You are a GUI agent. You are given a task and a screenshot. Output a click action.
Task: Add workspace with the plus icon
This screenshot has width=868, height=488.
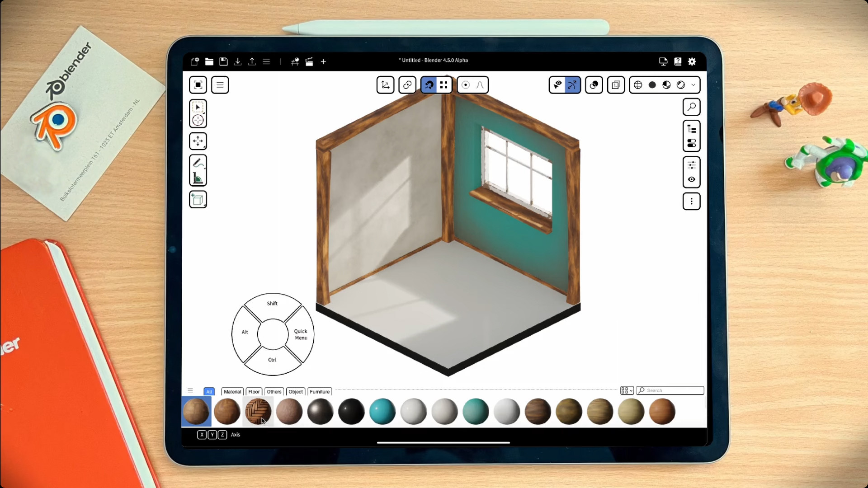click(x=323, y=61)
